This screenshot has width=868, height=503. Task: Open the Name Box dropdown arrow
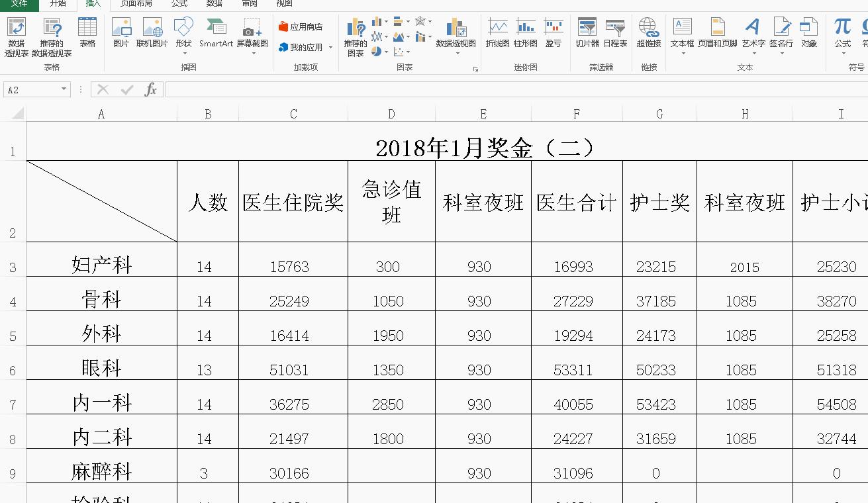tap(64, 89)
